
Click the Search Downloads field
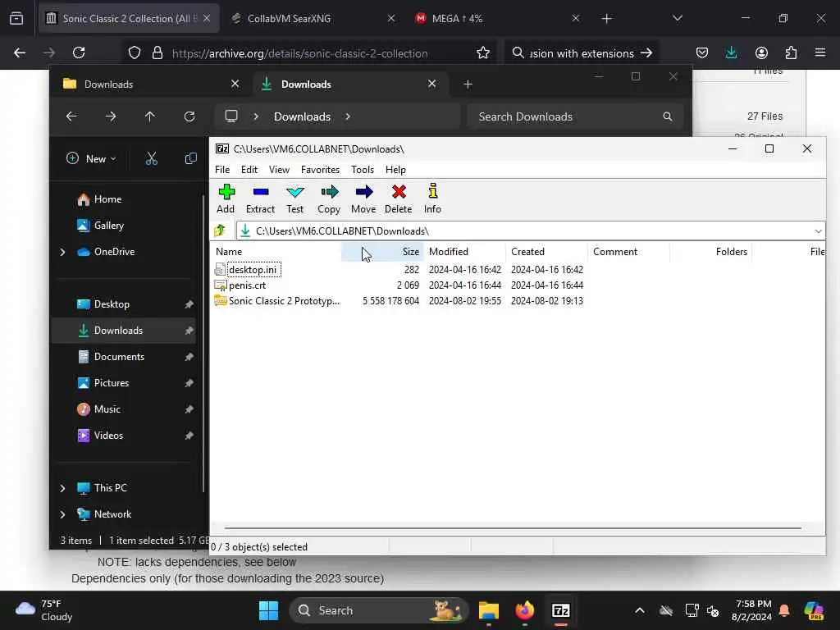click(x=575, y=116)
